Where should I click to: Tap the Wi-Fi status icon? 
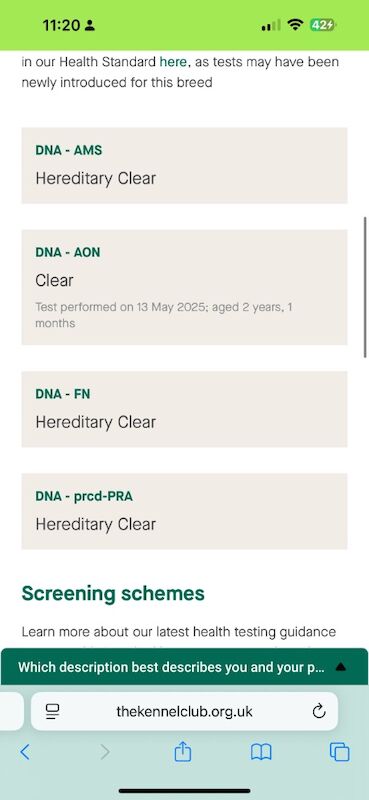coord(295,25)
